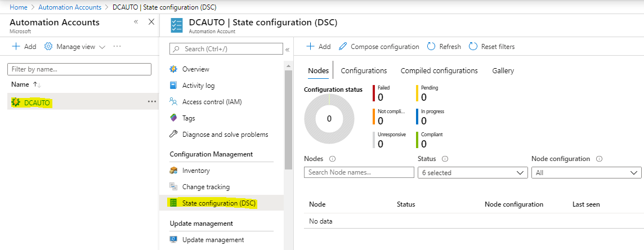The height and width of the screenshot is (250, 644).
Task: Click the Manage view gear icon
Action: click(48, 46)
